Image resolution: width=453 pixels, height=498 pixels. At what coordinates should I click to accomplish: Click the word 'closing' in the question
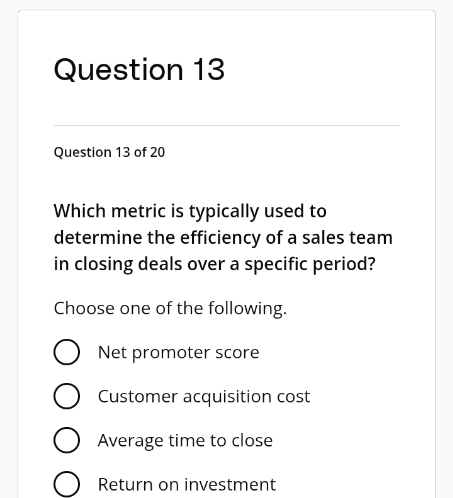click(103, 264)
